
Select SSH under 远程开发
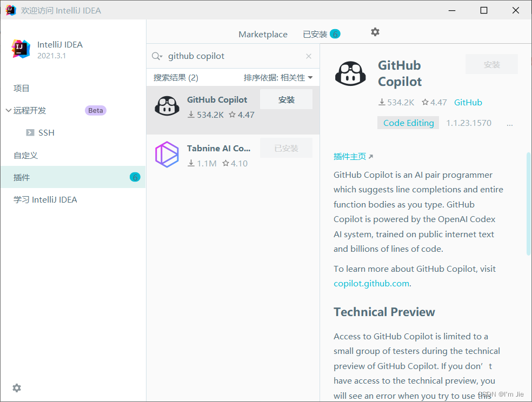(45, 132)
